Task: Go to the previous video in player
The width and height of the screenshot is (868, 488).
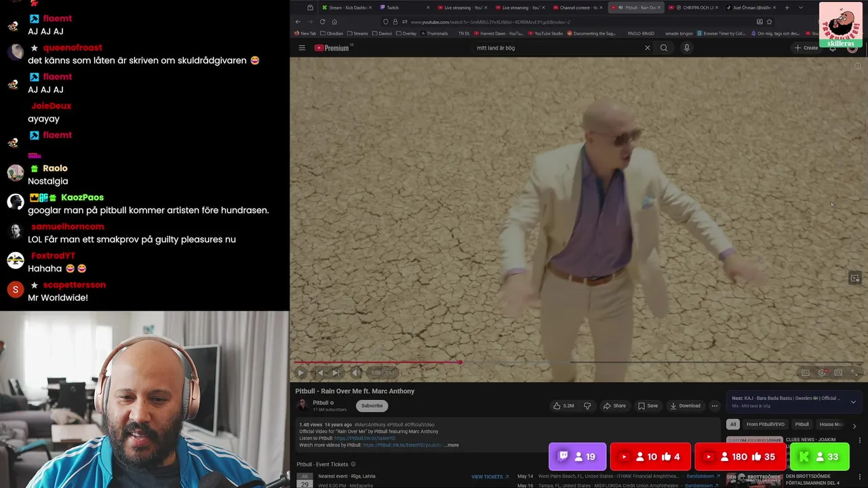Action: [x=319, y=373]
